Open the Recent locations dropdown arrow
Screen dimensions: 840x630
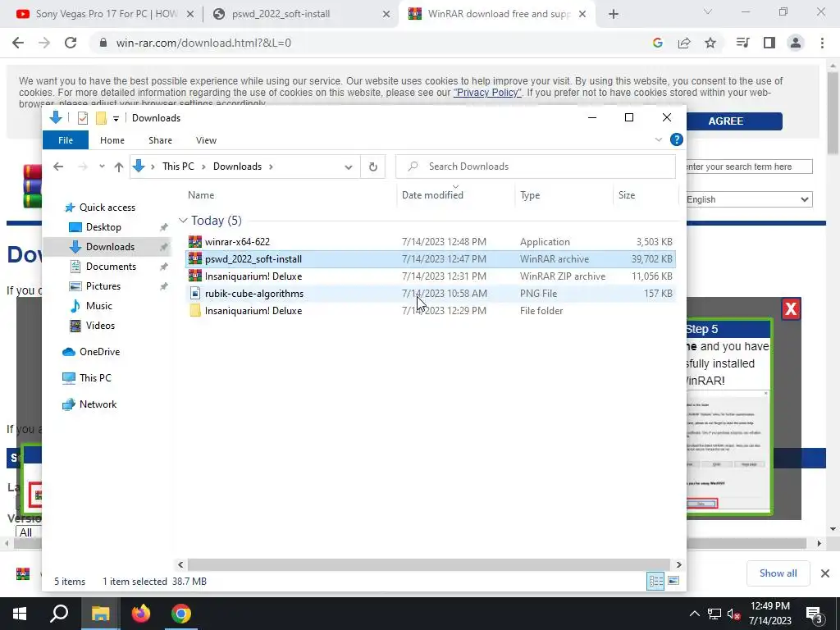[x=102, y=167]
